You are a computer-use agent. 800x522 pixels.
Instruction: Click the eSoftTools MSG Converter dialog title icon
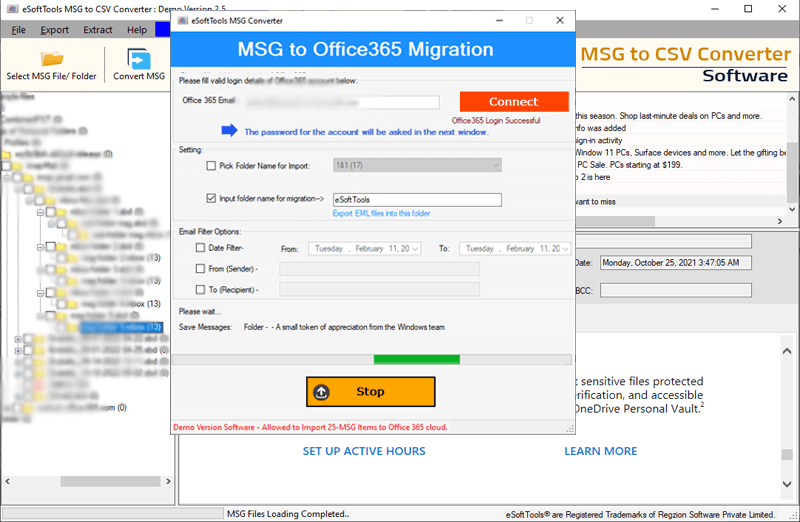tap(182, 19)
